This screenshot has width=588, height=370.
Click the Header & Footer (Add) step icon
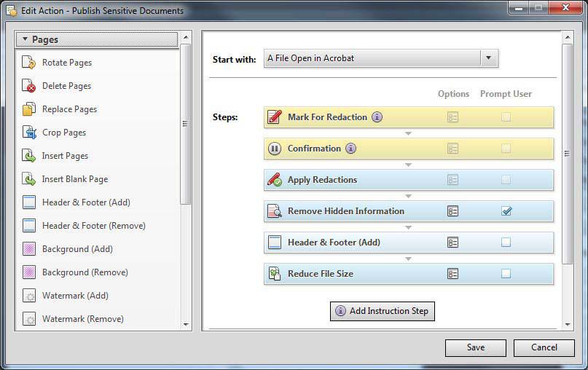coord(275,242)
